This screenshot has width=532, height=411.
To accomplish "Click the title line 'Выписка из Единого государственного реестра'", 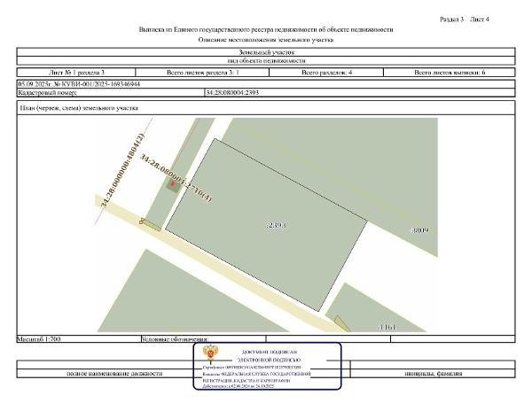I will (x=266, y=29).
